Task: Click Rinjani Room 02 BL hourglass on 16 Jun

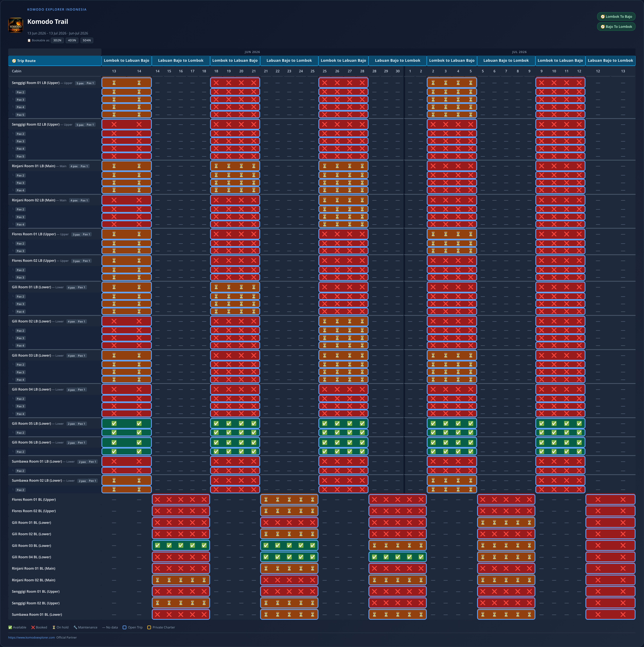Action: click(x=181, y=580)
